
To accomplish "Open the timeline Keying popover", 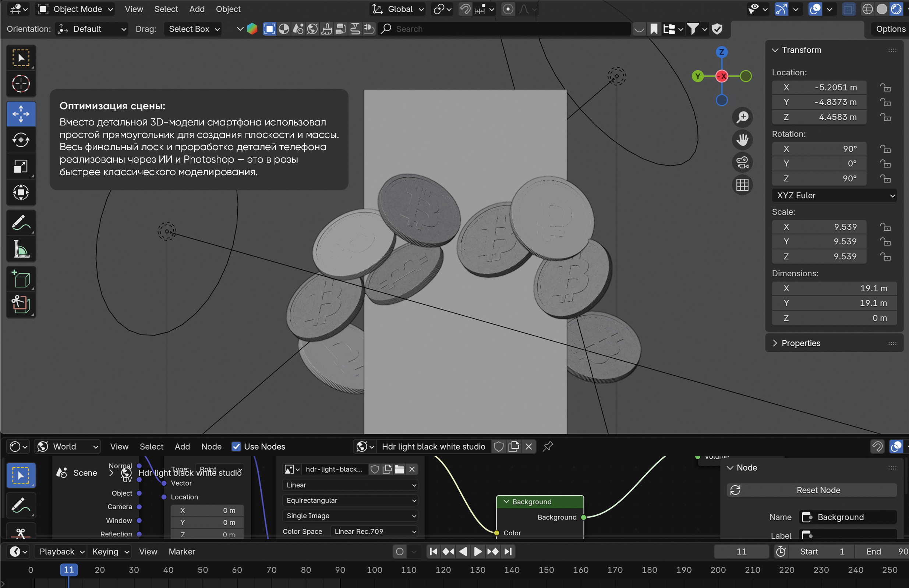I will point(110,551).
